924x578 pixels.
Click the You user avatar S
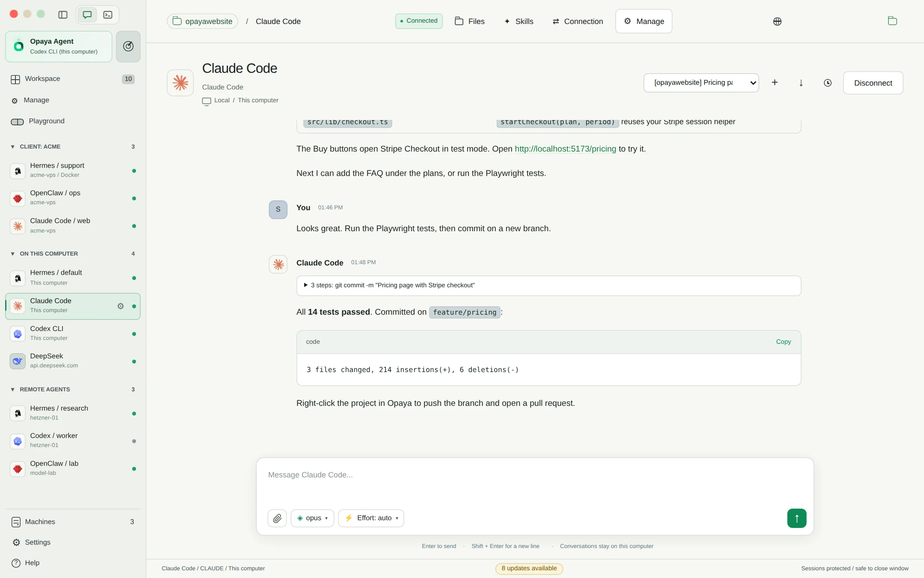coord(278,210)
